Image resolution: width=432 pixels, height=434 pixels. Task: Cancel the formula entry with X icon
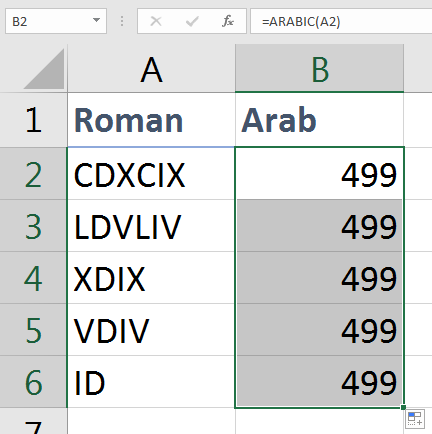[x=156, y=21]
